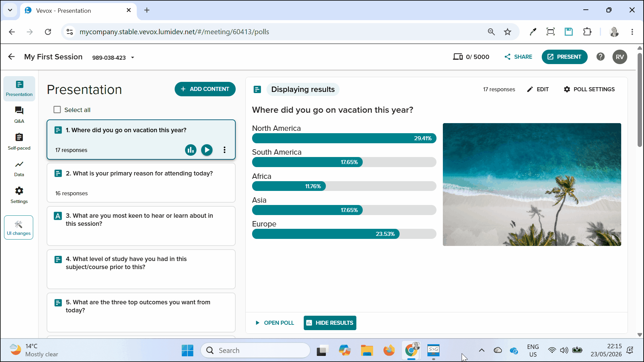Expand the browser tab list chevron
The width and height of the screenshot is (644, 362).
(10, 10)
